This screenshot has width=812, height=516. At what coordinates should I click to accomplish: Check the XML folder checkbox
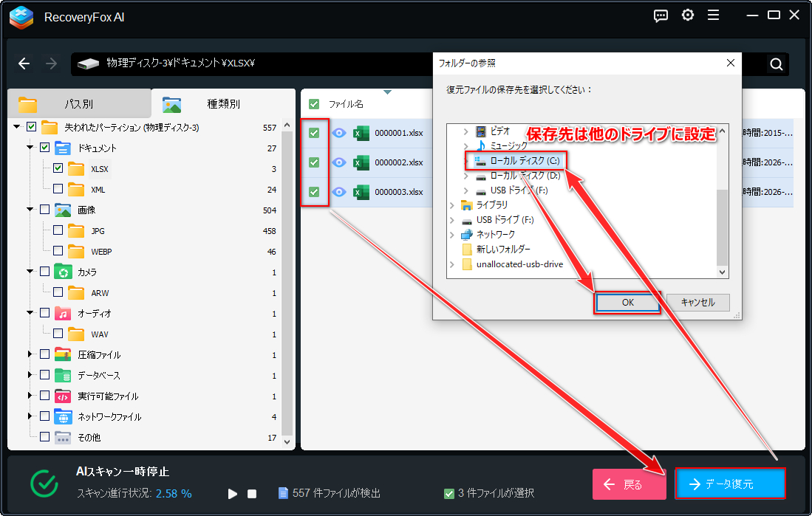point(58,189)
